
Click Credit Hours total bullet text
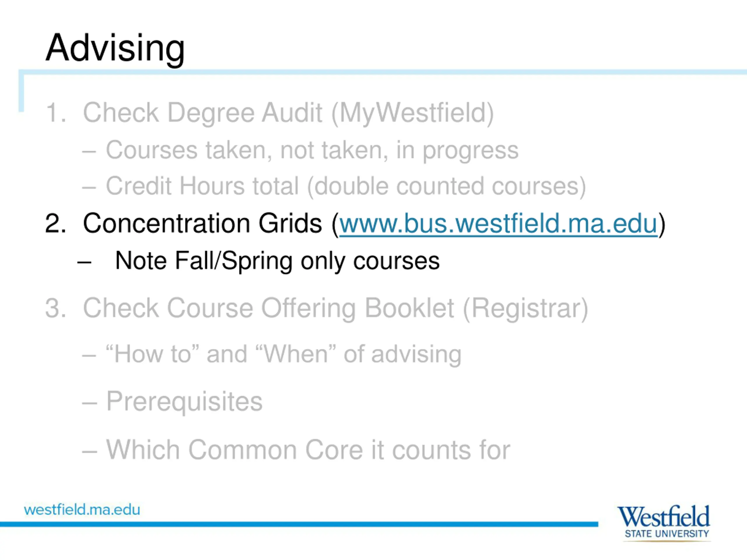pos(346,186)
